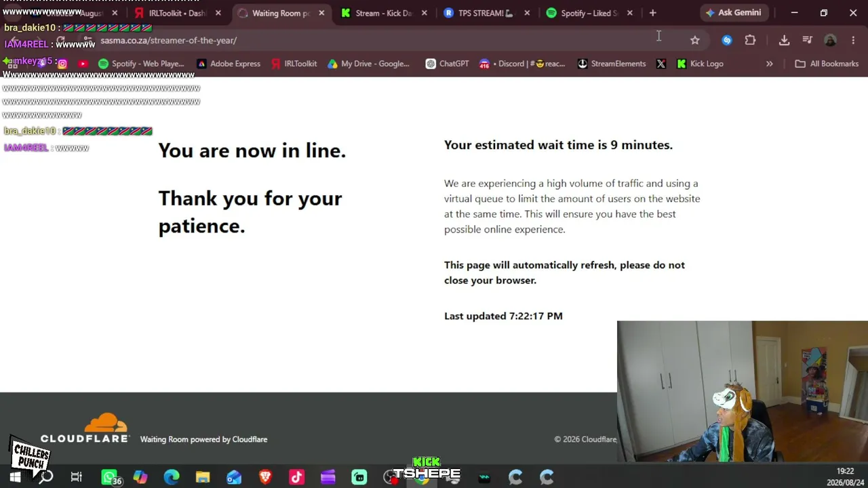Close the Waiting Room tab
Screen dimensions: 868x488
321,13
